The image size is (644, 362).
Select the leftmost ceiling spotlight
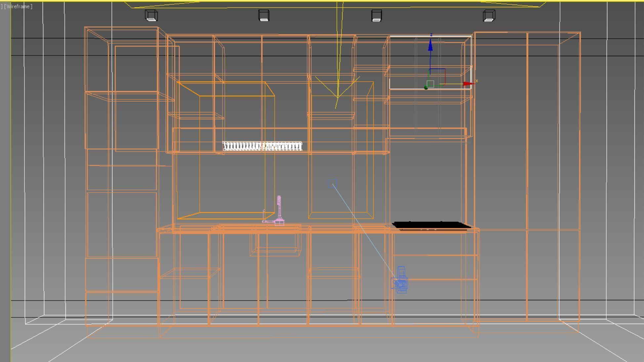coord(151,16)
